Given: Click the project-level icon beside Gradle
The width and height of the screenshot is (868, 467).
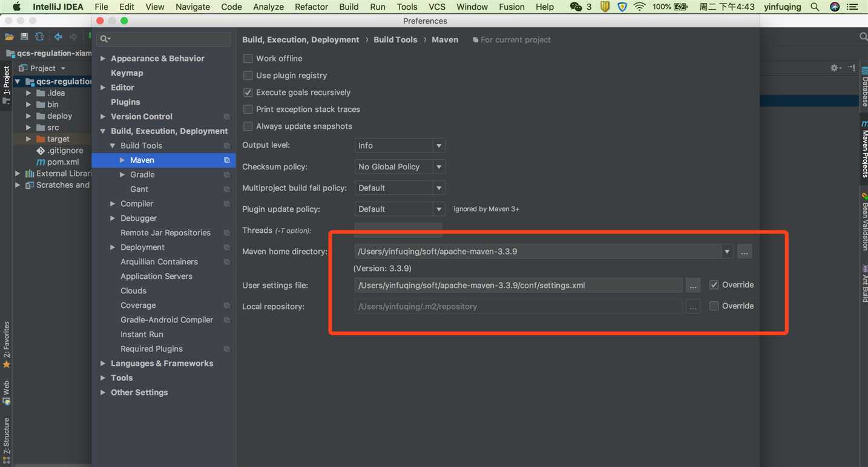Looking at the screenshot, I should click(x=226, y=175).
